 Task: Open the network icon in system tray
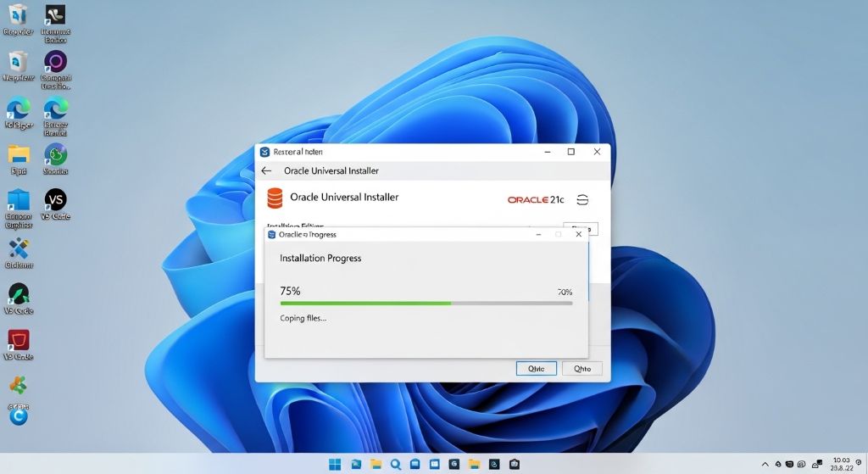pyautogui.click(x=817, y=464)
